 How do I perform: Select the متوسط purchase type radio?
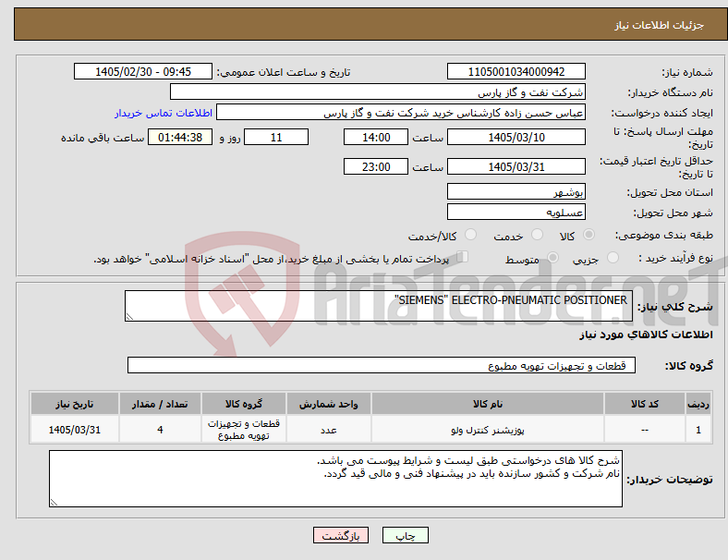[552, 258]
